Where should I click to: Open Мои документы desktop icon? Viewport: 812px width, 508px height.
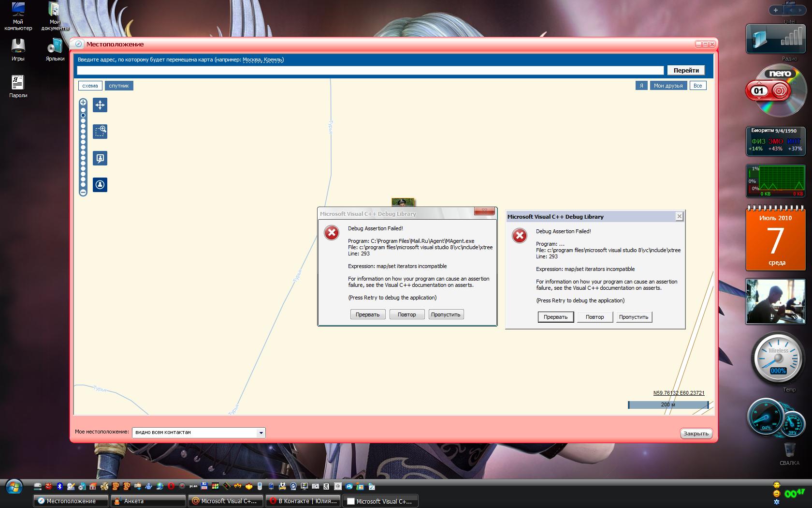pos(55,16)
